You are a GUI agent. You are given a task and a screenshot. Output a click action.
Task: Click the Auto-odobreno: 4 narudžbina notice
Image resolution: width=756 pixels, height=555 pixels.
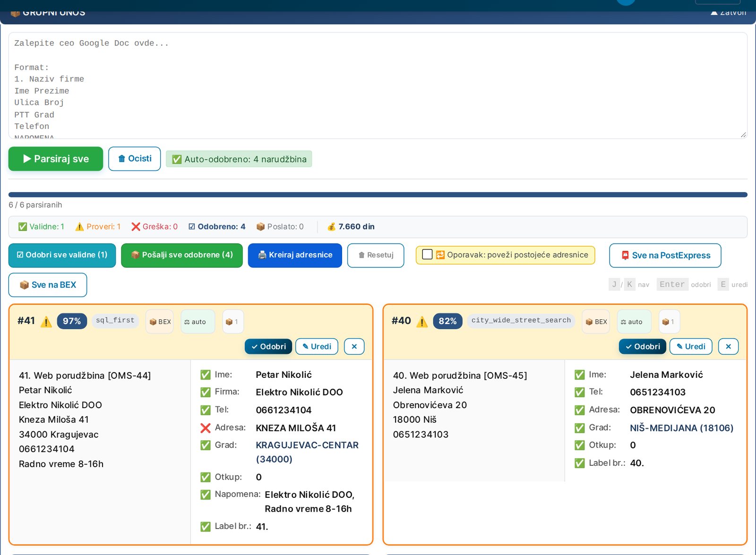coord(239,159)
